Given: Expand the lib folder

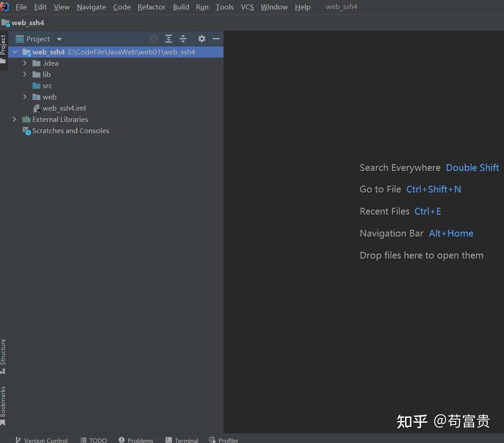Looking at the screenshot, I should click(x=25, y=74).
